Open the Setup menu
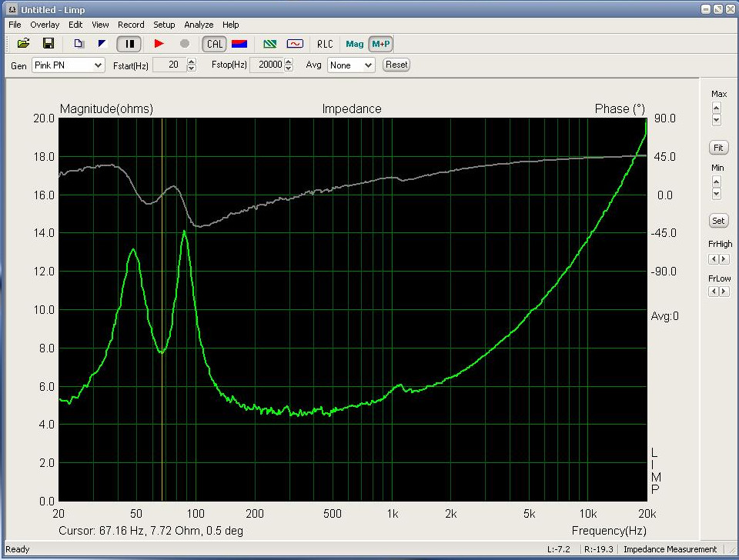 pyautogui.click(x=164, y=25)
